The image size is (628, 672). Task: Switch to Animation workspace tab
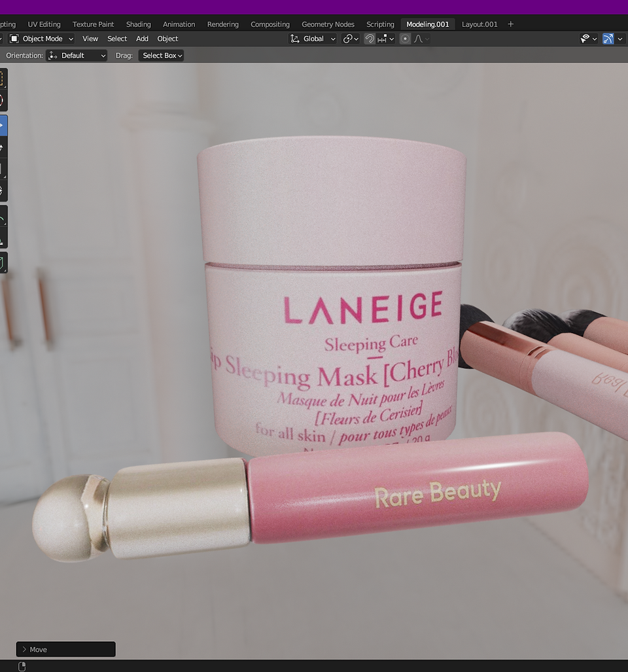click(179, 24)
